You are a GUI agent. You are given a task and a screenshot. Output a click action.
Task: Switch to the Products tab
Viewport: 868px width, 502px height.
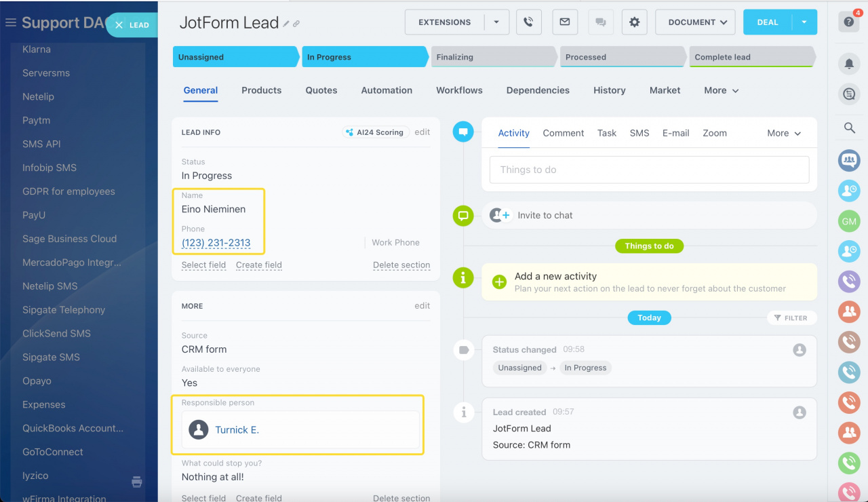(x=261, y=90)
